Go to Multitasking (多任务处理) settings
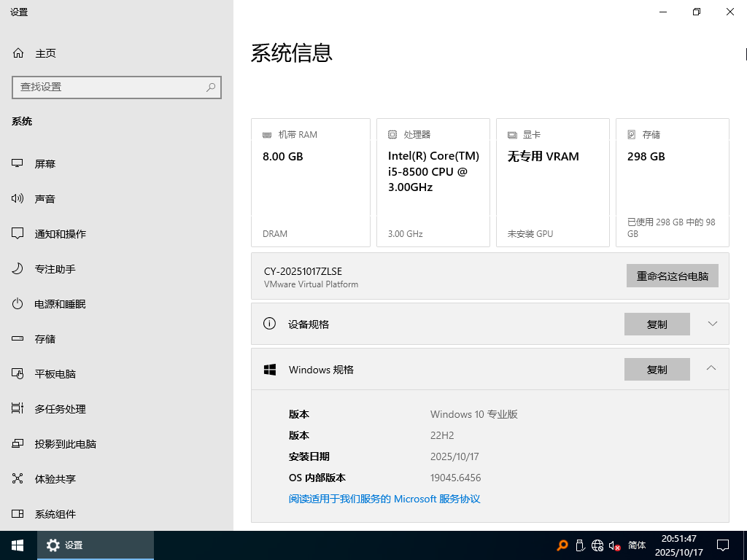Viewport: 747px width, 560px height. coord(60,409)
